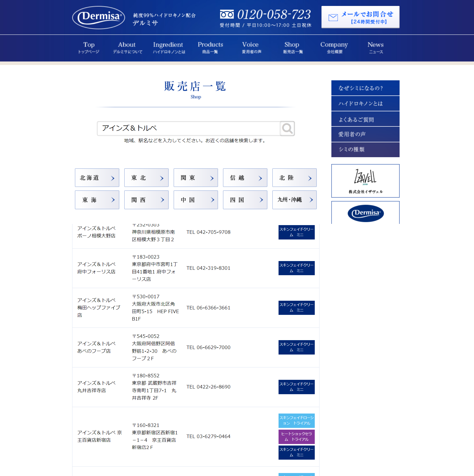Open なぜシミになるの? sidebar link
This screenshot has width=474, height=476.
pyautogui.click(x=365, y=88)
